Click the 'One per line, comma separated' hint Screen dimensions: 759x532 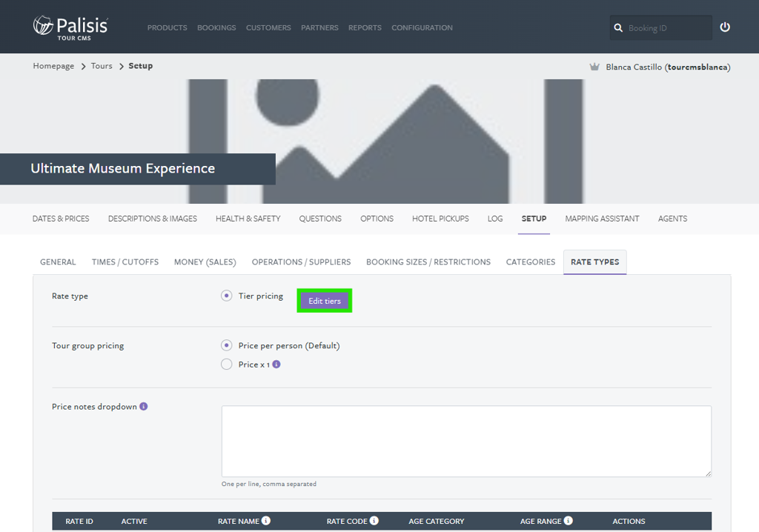[268, 484]
